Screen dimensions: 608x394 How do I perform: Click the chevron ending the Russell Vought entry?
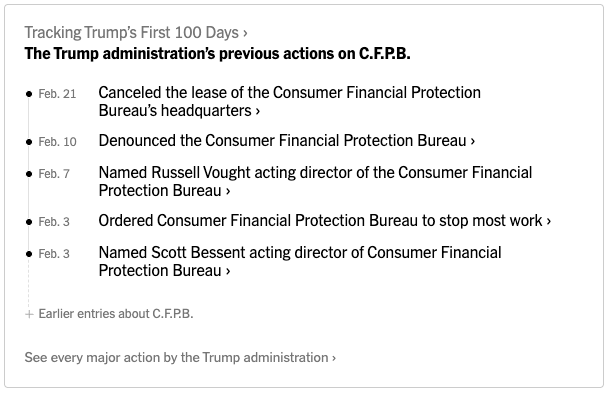tap(228, 191)
